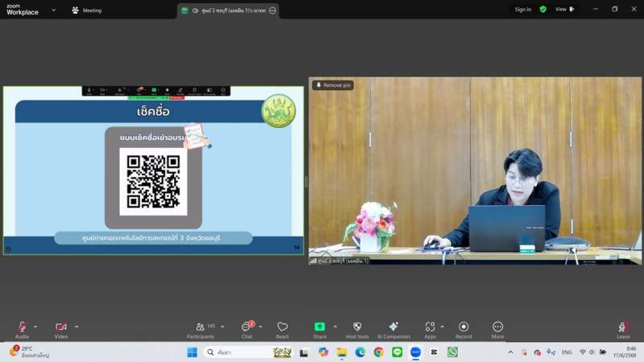Open Wi-Fi network settings in tray
Screen dimensions: 644x362
click(582, 352)
